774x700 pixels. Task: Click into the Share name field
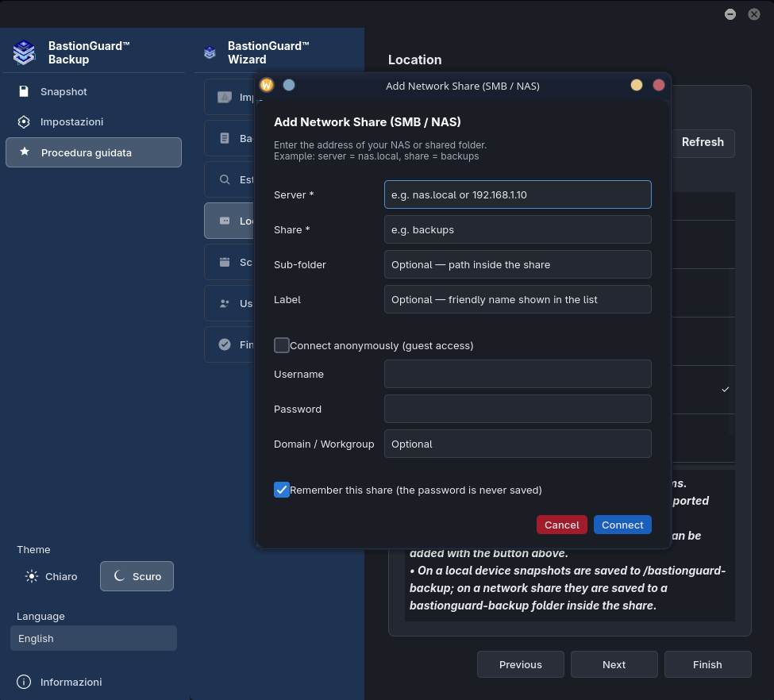[x=518, y=229]
